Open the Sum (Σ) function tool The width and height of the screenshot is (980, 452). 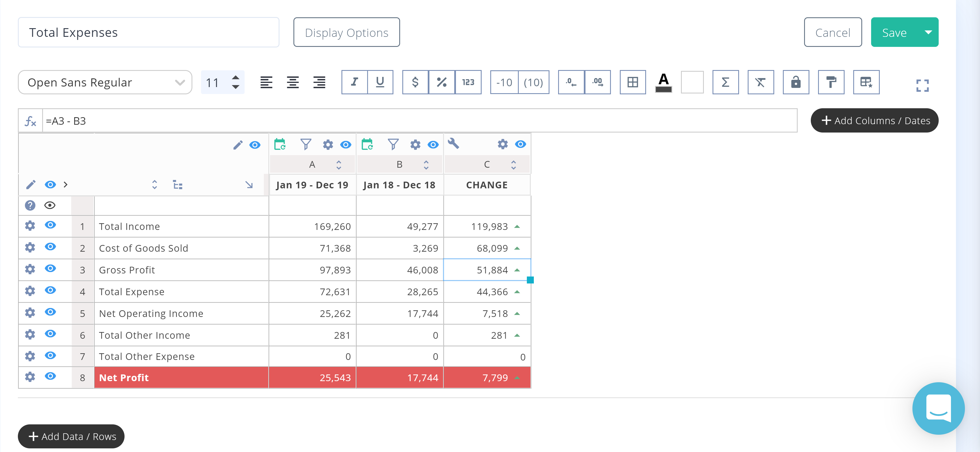click(x=725, y=82)
